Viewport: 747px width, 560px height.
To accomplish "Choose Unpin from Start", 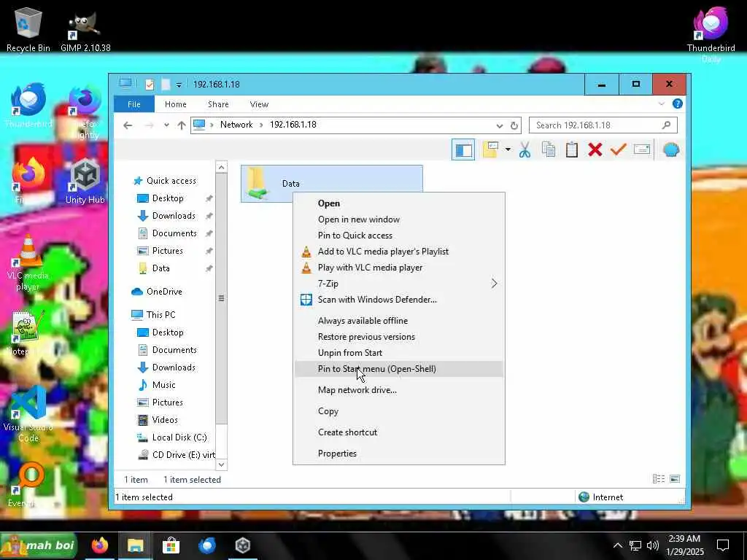I will [x=399, y=353].
